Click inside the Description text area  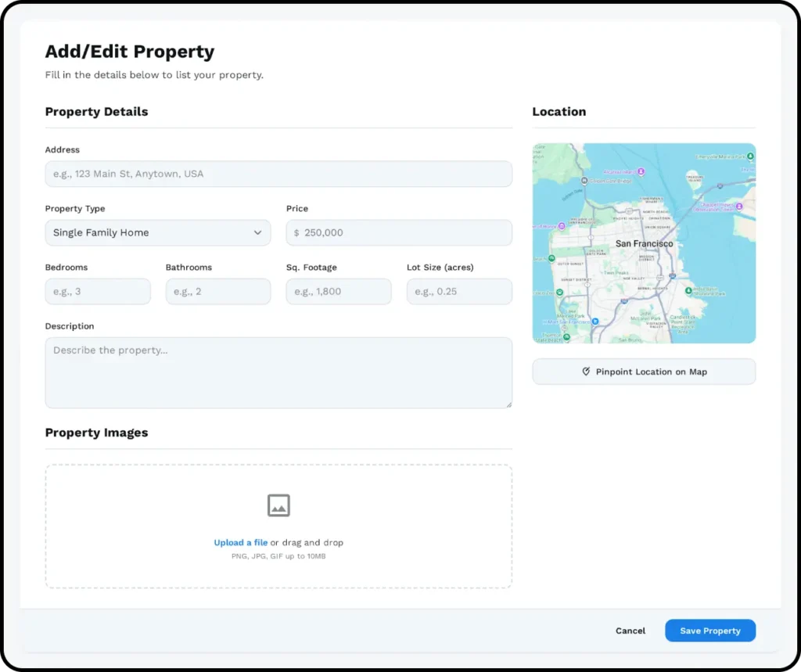278,372
